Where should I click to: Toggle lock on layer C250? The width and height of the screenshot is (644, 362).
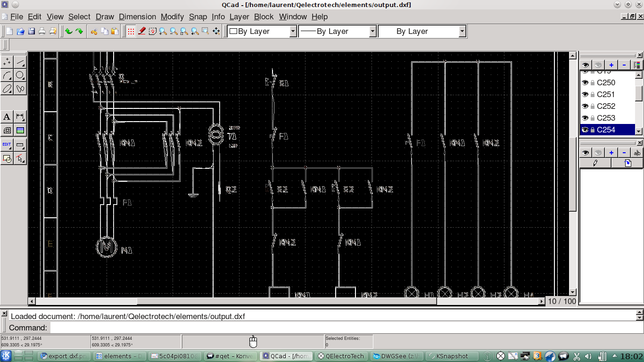(x=593, y=82)
